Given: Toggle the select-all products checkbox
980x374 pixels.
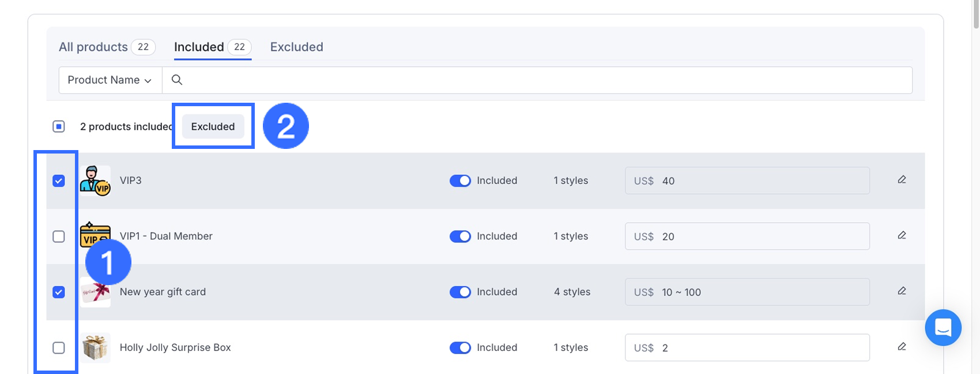Looking at the screenshot, I should point(59,126).
